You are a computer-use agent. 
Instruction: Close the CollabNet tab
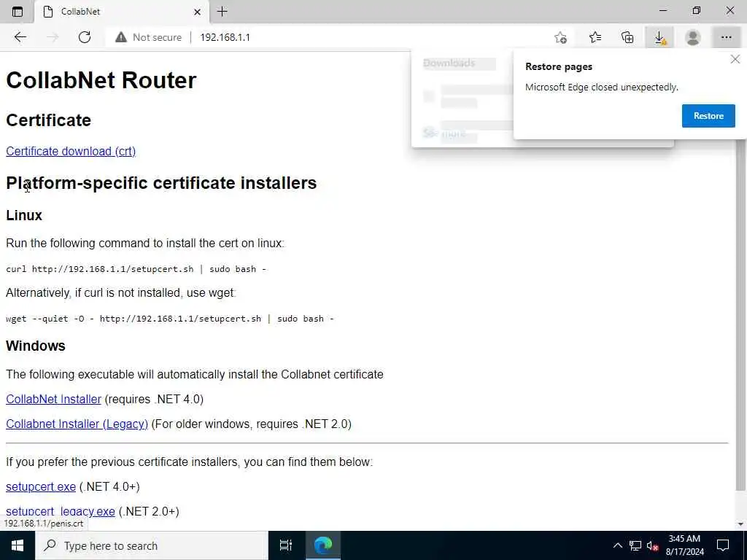tap(197, 12)
